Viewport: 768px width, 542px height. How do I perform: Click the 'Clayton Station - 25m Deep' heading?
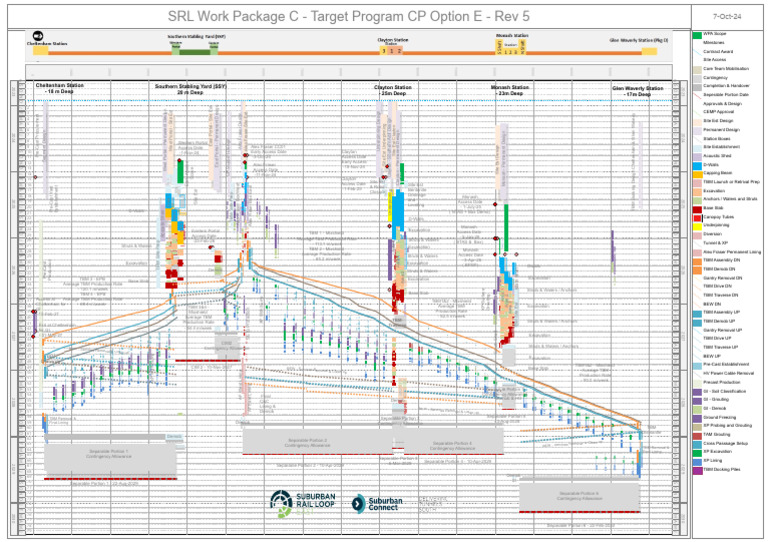click(x=393, y=90)
